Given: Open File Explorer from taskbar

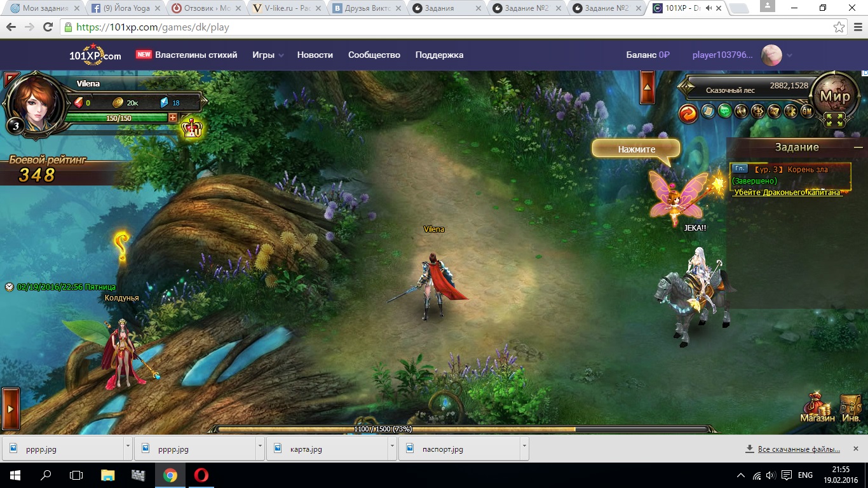Looking at the screenshot, I should pyautogui.click(x=108, y=475).
